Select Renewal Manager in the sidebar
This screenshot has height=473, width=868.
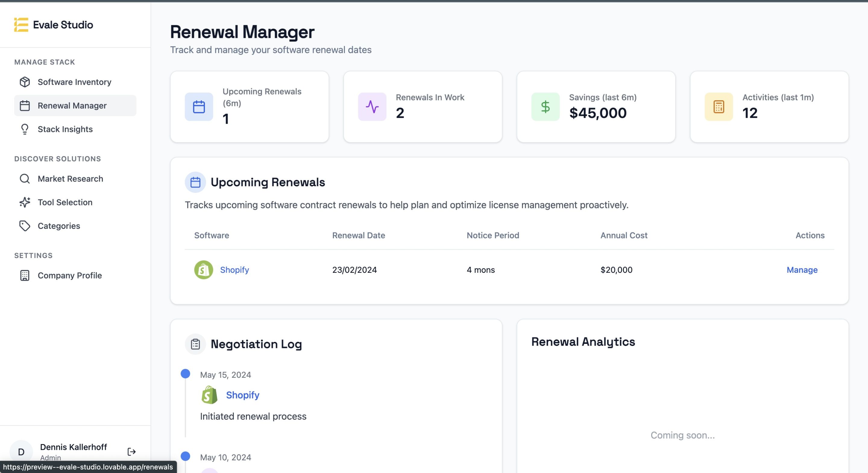[72, 105]
